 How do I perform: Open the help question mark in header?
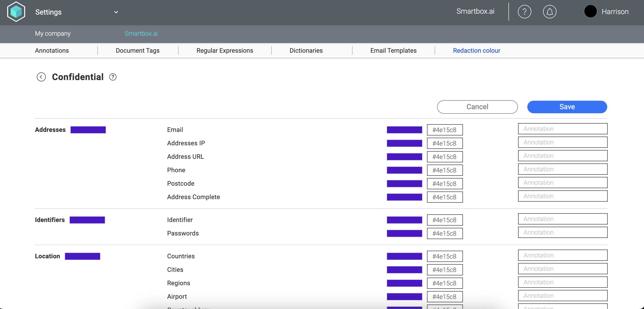tap(524, 12)
